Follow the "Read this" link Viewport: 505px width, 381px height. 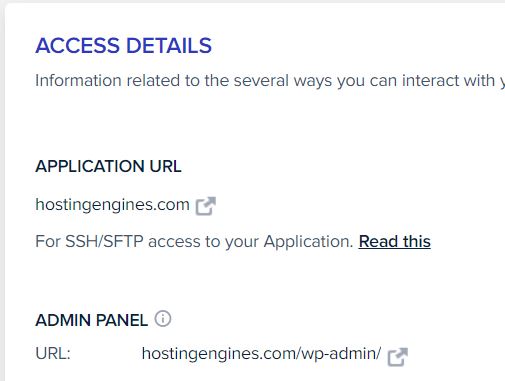[395, 241]
